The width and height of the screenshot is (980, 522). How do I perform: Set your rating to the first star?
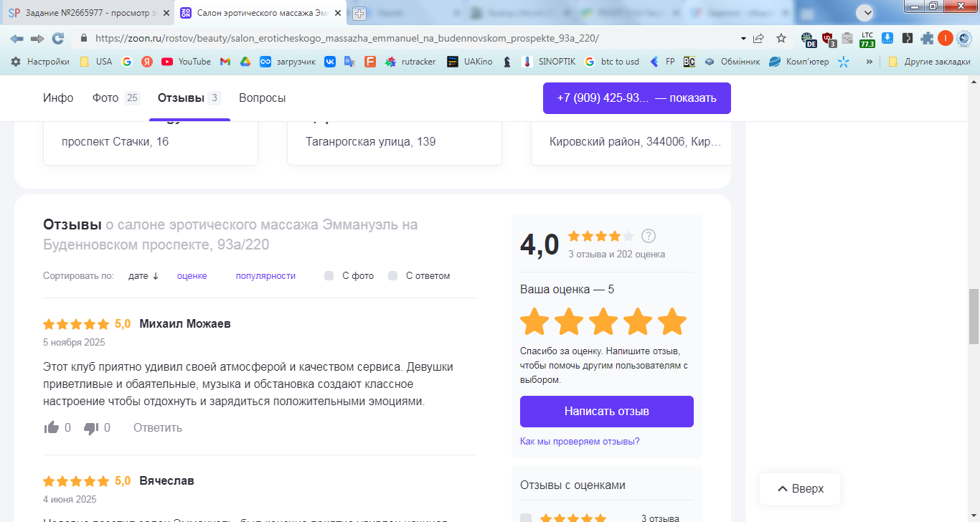click(x=534, y=321)
